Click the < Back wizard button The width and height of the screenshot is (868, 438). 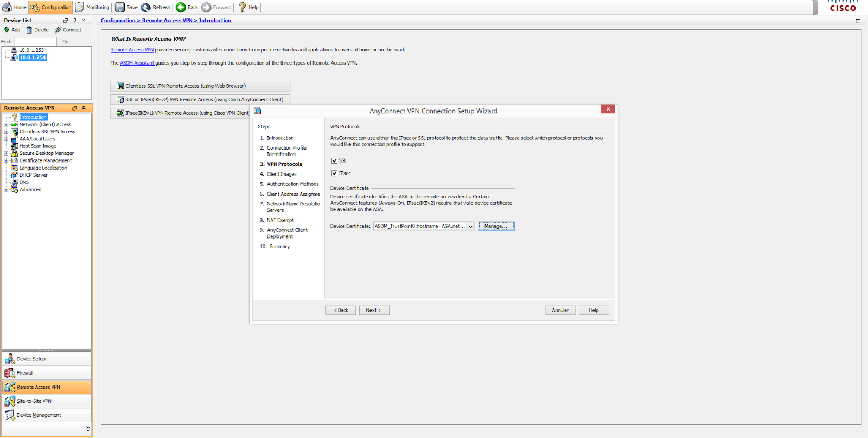[341, 311]
